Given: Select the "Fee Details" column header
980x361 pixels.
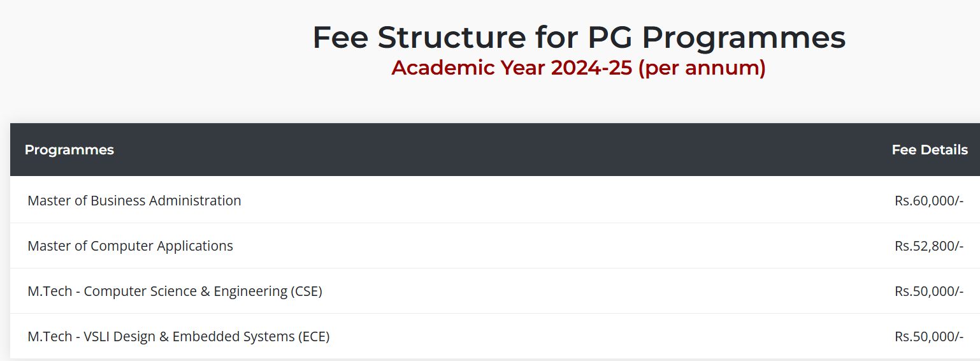Looking at the screenshot, I should [x=929, y=150].
